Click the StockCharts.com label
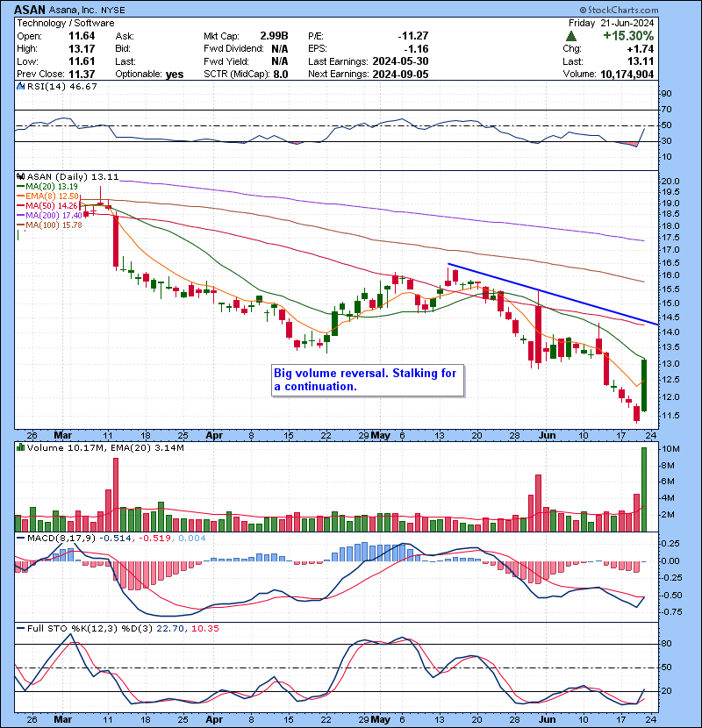The image size is (702, 728). tap(619, 10)
